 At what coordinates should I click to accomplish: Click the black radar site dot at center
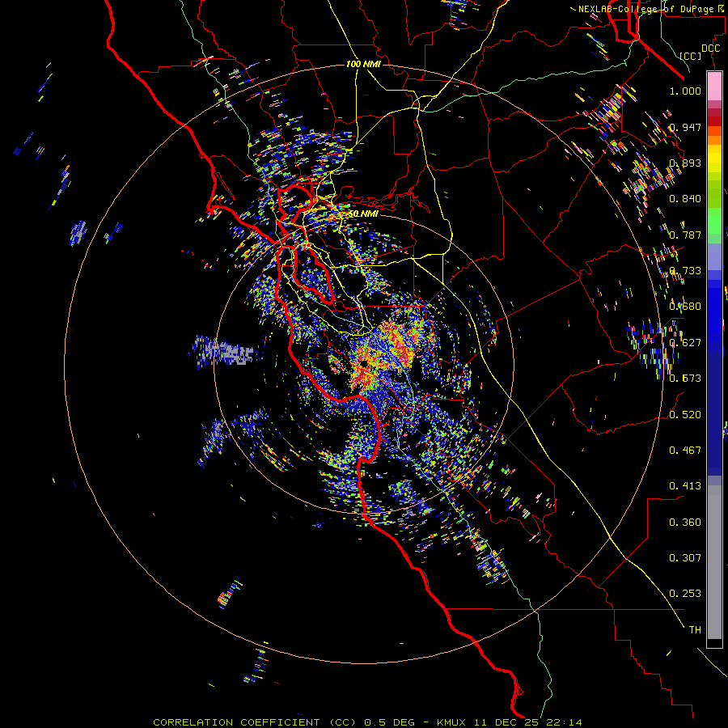tap(364, 363)
